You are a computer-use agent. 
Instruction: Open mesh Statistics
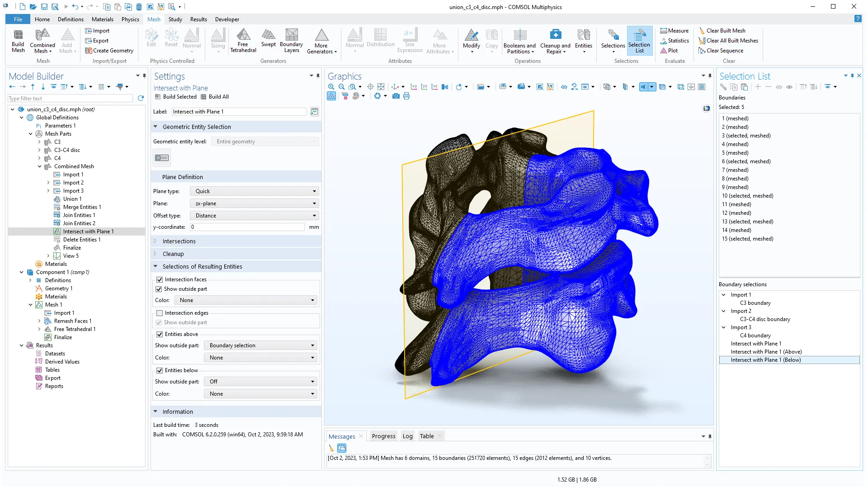click(674, 41)
